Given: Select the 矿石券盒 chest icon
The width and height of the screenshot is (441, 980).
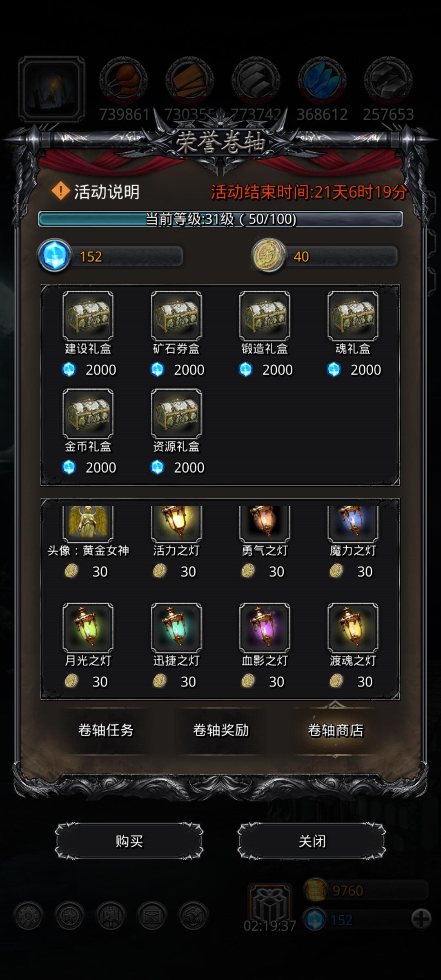Looking at the screenshot, I should point(176,316).
